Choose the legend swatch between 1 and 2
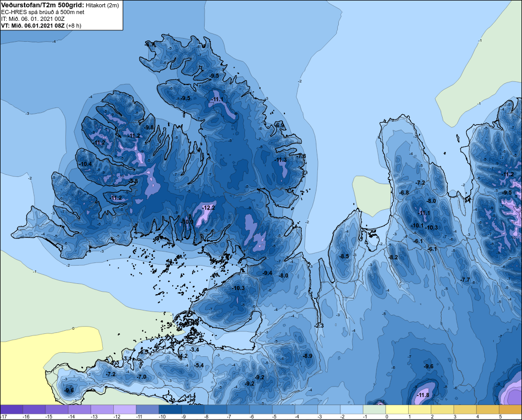This screenshot has height=420, width=522. point(420,410)
